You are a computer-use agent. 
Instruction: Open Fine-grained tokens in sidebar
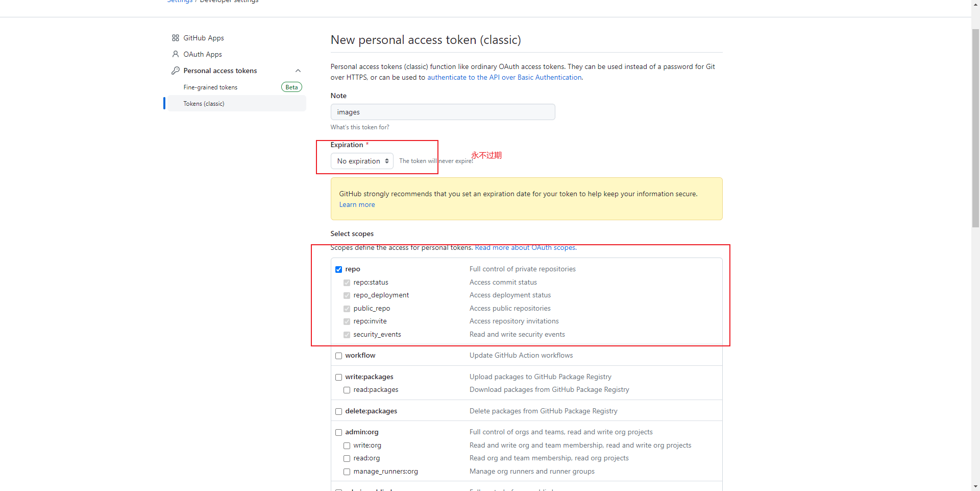(x=210, y=87)
